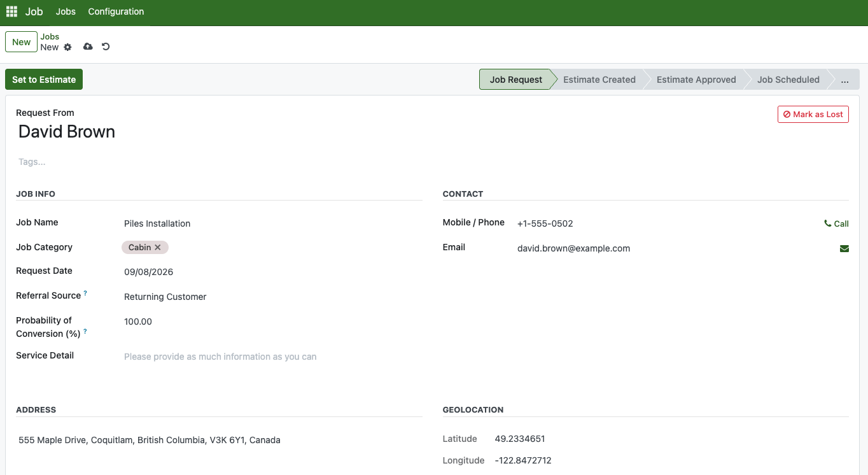This screenshot has height=475, width=868.
Task: Discard changes with the undo arrow icon
Action: (x=106, y=46)
